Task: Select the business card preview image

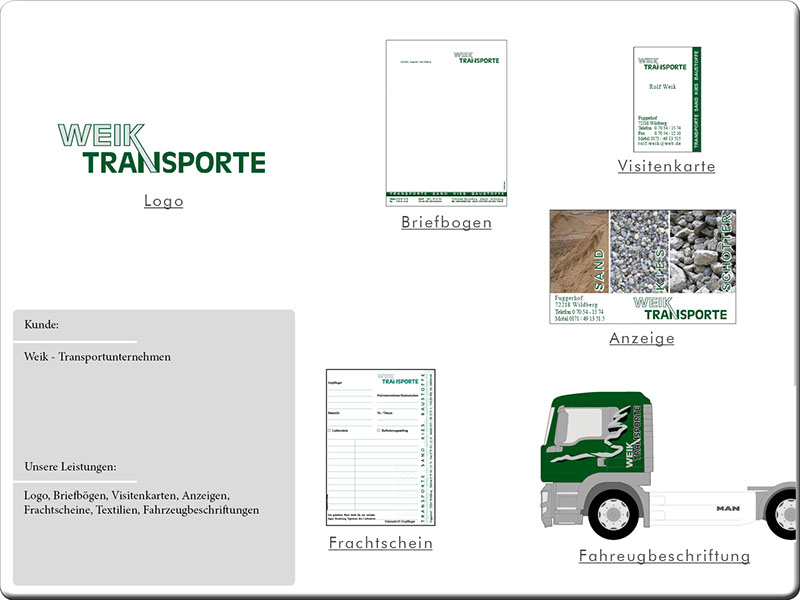Action: (669, 99)
